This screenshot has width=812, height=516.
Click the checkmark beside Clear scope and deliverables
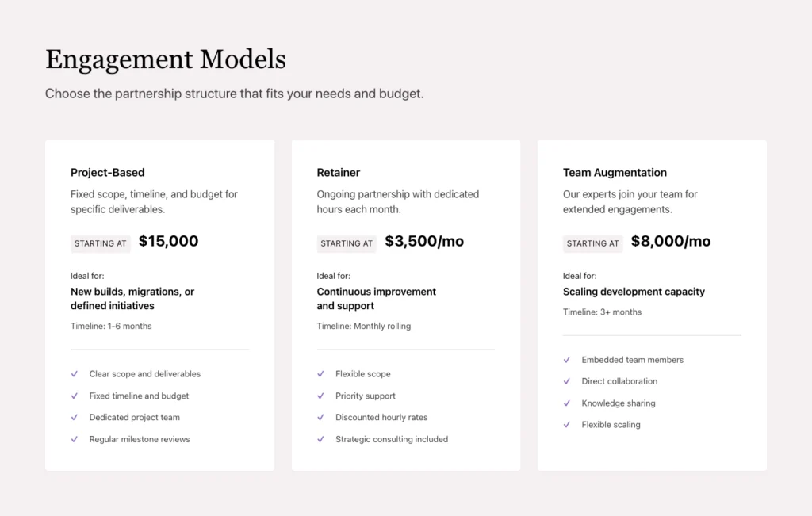(75, 373)
